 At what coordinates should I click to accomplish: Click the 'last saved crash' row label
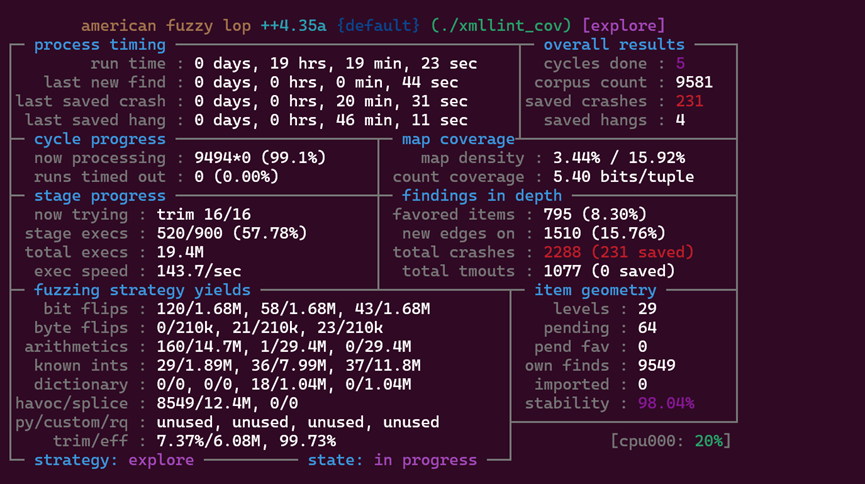[x=90, y=101]
